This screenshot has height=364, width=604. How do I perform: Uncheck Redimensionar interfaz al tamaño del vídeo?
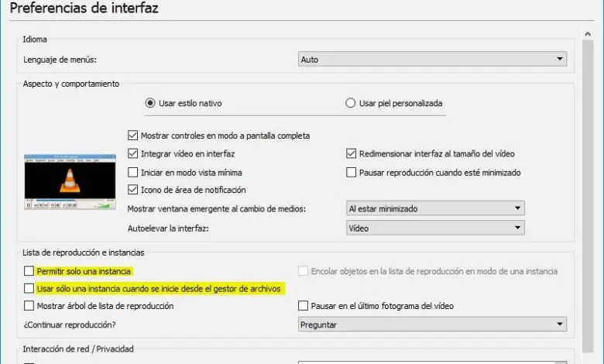tap(352, 153)
